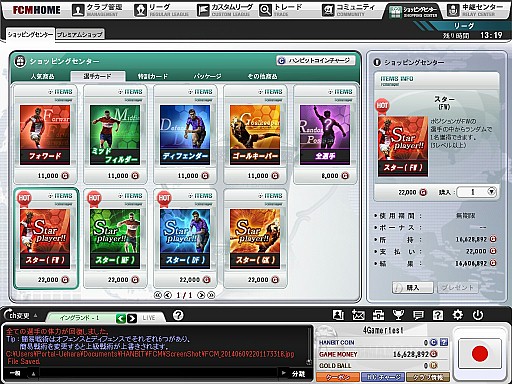Open settings gear icon in bottom toolbar
This screenshot has height=384, width=512.
point(458,315)
